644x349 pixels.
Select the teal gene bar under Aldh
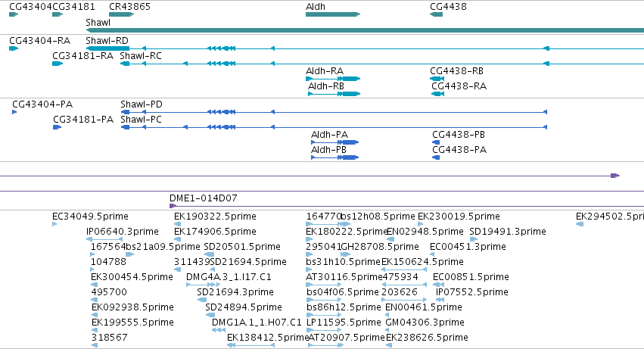pos(333,14)
